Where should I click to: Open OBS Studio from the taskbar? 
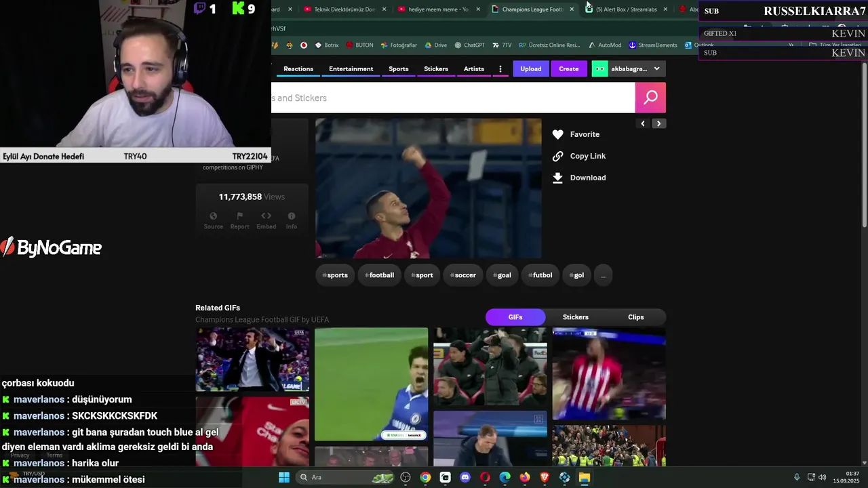click(x=406, y=477)
